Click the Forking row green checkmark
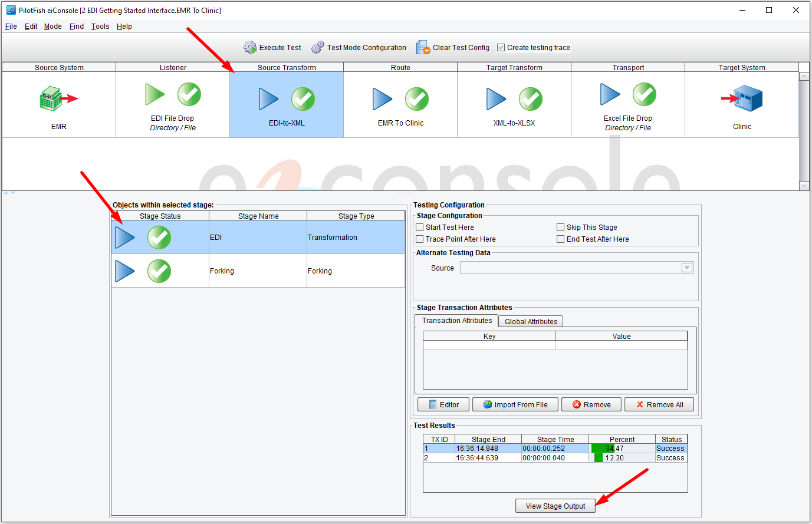 click(x=159, y=271)
